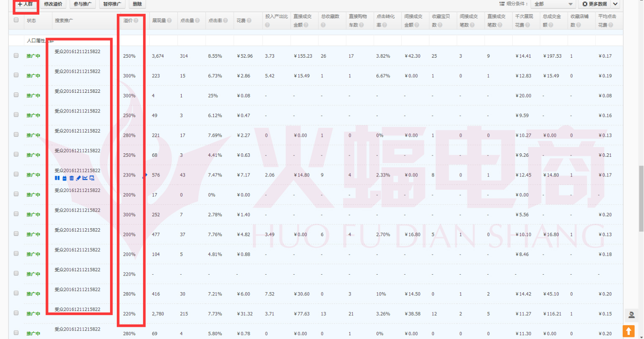Screen dimensions: 644x339
Task: Click the help icon beside 收藏宝贝数
Action: 440,25
